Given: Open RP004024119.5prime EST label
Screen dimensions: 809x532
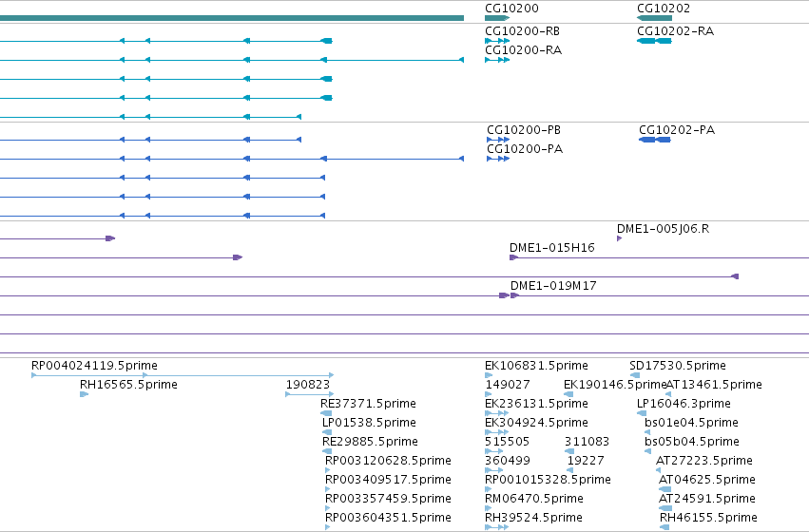Looking at the screenshot, I should (94, 366).
